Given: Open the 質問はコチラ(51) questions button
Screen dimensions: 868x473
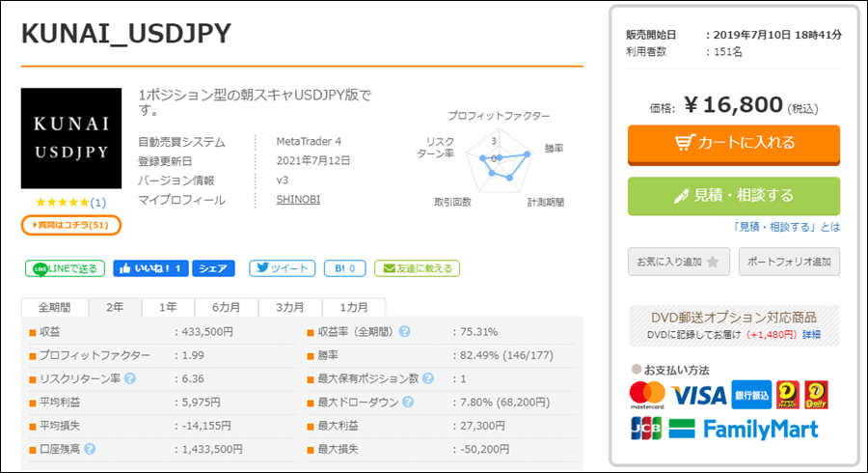Looking at the screenshot, I should click(70, 225).
